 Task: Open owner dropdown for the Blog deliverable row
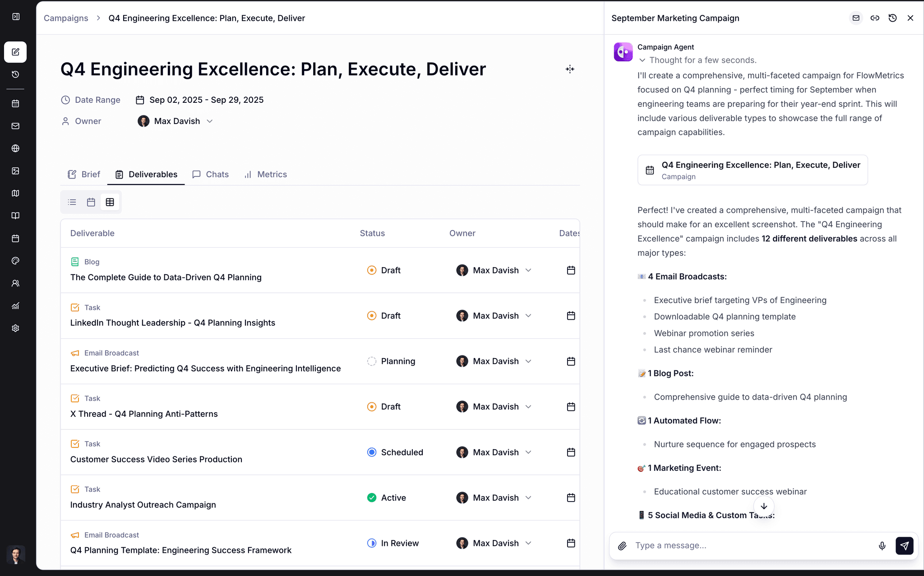coord(495,270)
